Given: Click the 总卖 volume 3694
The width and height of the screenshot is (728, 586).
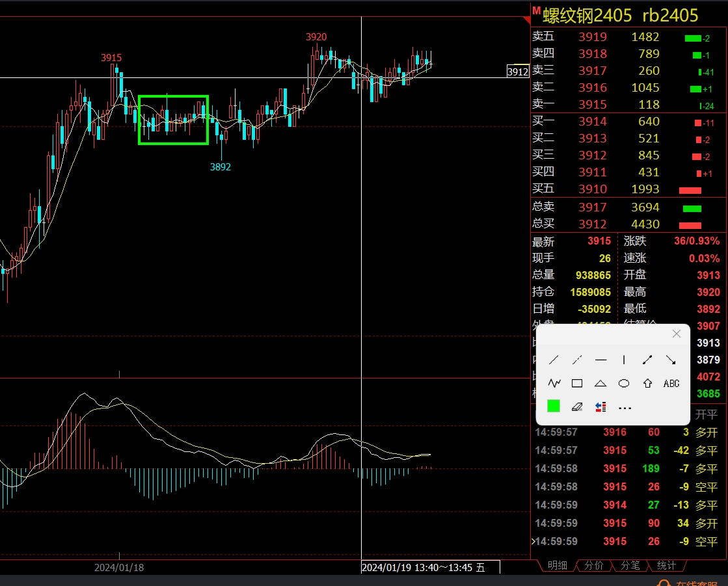Looking at the screenshot, I should (x=645, y=207).
